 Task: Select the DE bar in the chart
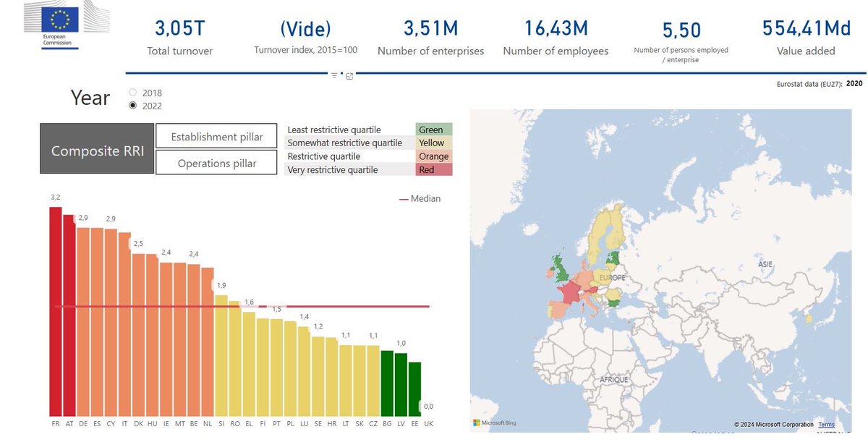[83, 322]
